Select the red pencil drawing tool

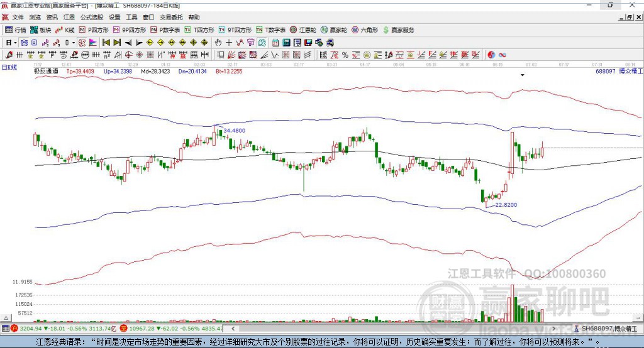coord(9,55)
